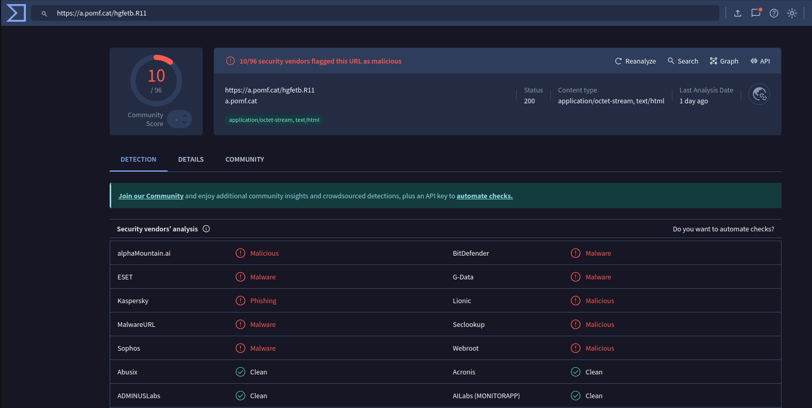Click the G-Data vendor name
Screen dimensions: 812x408
pyautogui.click(x=463, y=277)
